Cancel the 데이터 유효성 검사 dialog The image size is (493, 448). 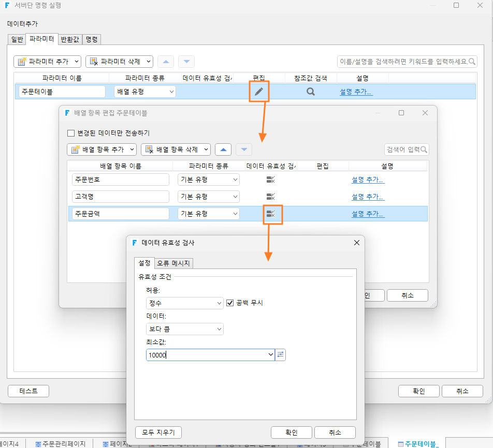click(x=335, y=432)
